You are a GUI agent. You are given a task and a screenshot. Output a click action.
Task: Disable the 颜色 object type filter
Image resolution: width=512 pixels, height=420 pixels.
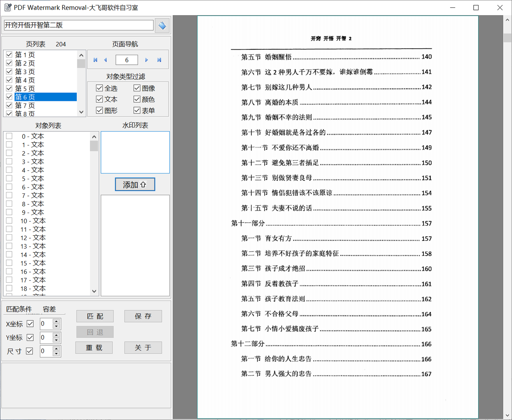[x=137, y=99]
